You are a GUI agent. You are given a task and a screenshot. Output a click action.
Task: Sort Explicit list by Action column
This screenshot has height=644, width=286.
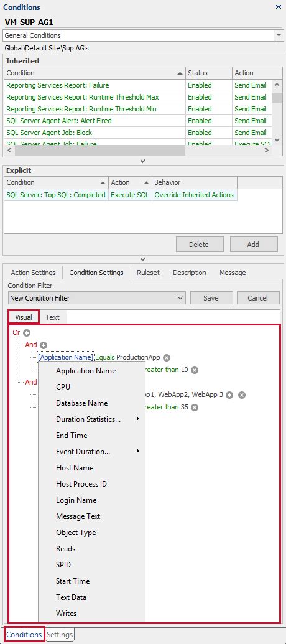tap(130, 182)
